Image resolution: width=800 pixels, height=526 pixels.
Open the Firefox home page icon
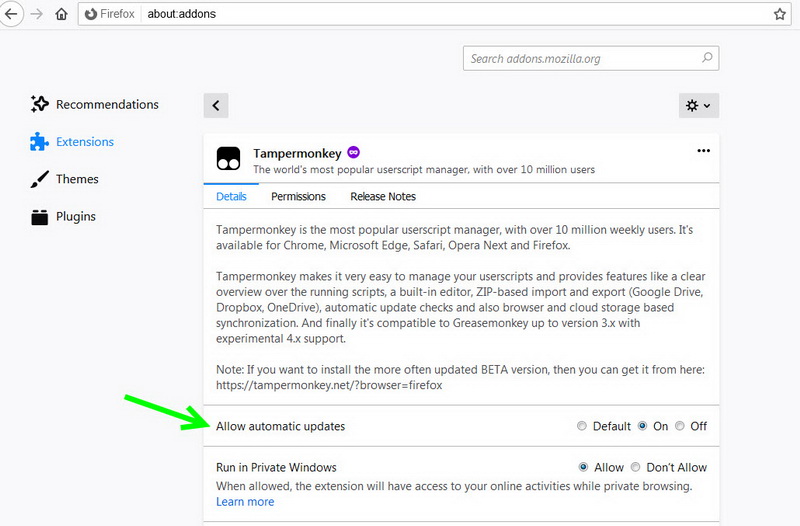coord(61,14)
